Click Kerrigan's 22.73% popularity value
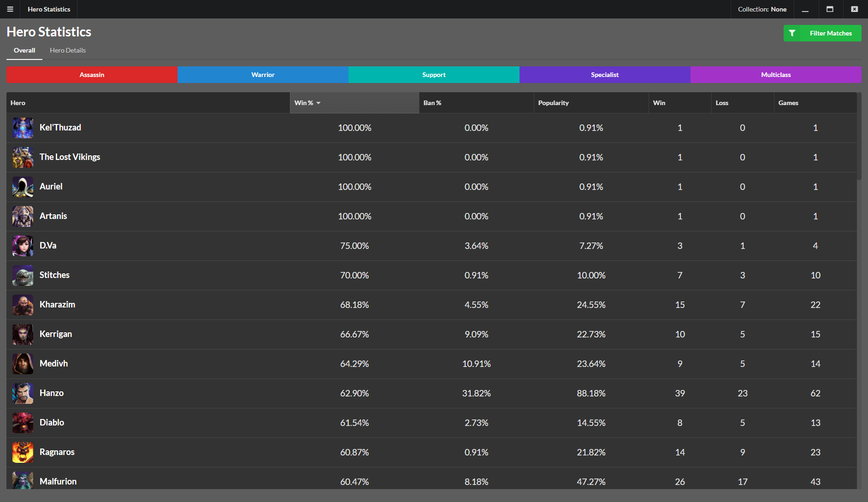868x502 pixels. pos(591,334)
